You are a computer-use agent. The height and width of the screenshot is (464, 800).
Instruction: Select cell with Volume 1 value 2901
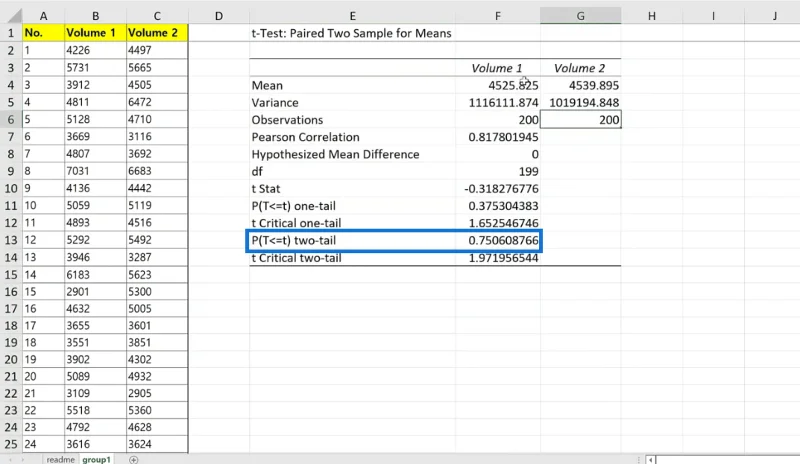tap(95, 291)
